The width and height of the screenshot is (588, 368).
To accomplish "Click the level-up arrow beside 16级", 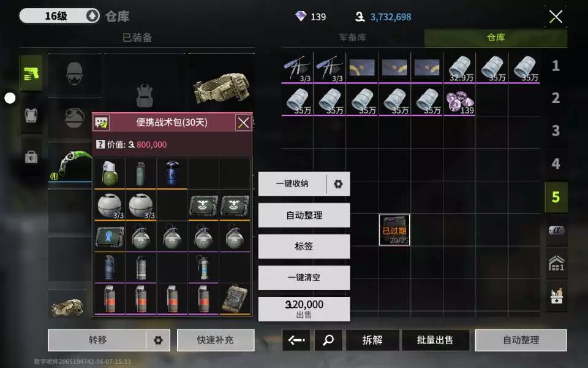I will (x=92, y=16).
